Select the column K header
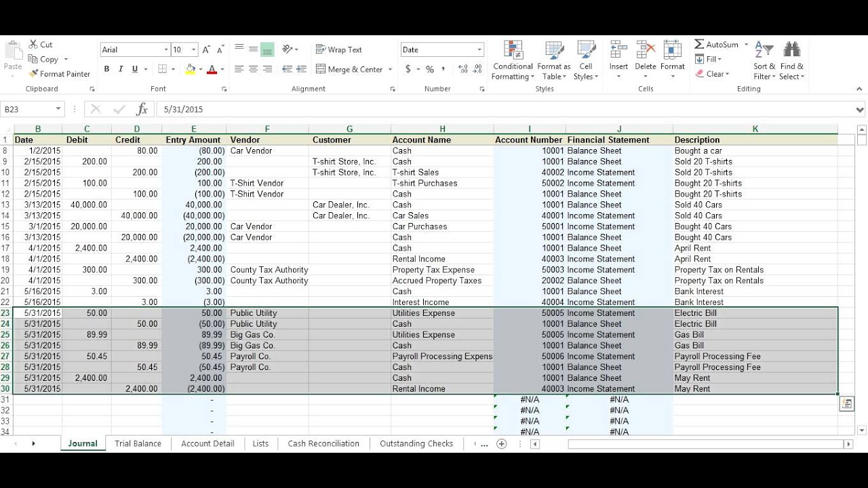 click(x=755, y=129)
